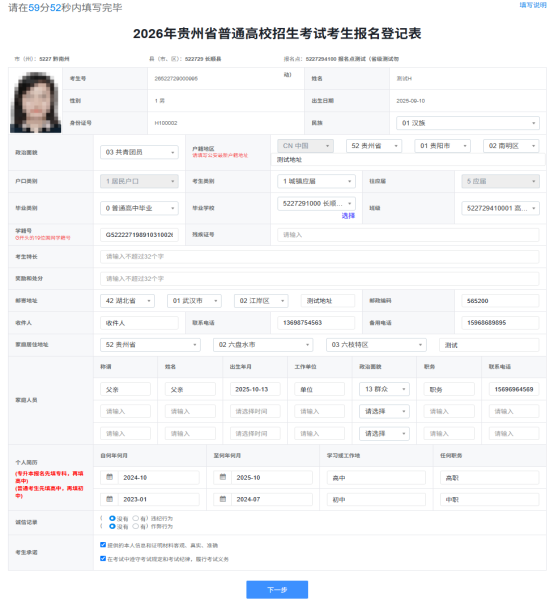
Task: Open the 政治面貌 dropdown showing 03 共青团员
Action: (x=139, y=152)
